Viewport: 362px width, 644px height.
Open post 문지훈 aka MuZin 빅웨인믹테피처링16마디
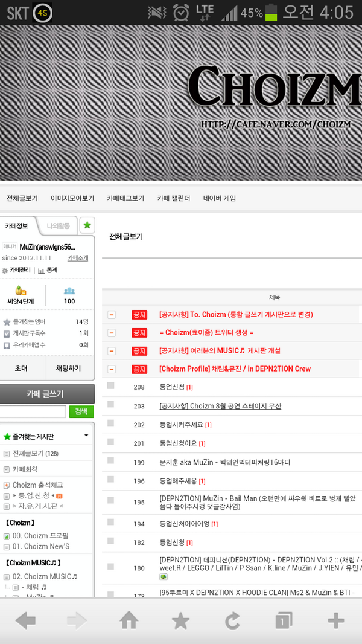click(x=224, y=463)
